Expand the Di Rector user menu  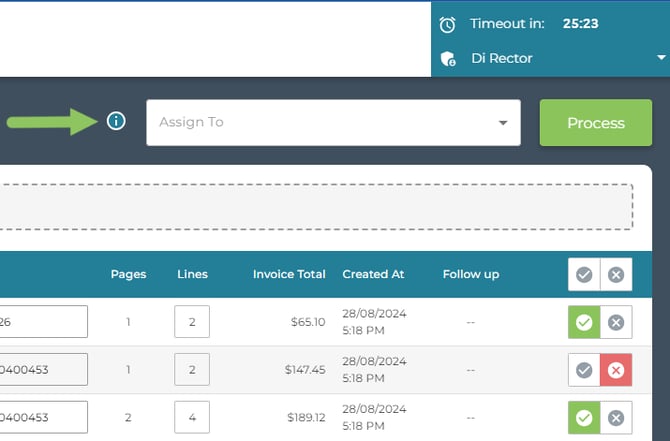pos(661,59)
